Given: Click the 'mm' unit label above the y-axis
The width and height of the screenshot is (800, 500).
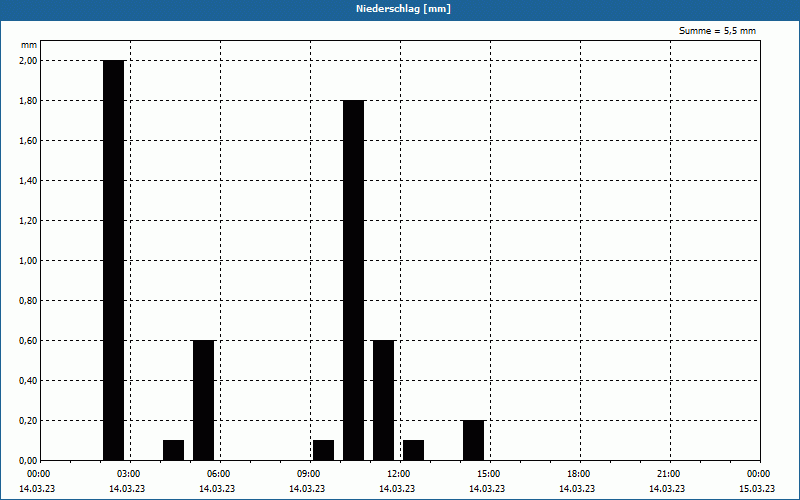Looking at the screenshot, I should coord(29,45).
